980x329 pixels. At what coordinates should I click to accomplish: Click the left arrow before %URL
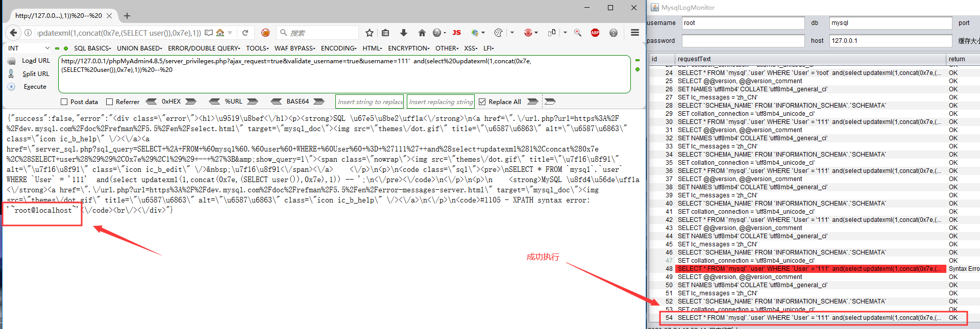coord(215,102)
